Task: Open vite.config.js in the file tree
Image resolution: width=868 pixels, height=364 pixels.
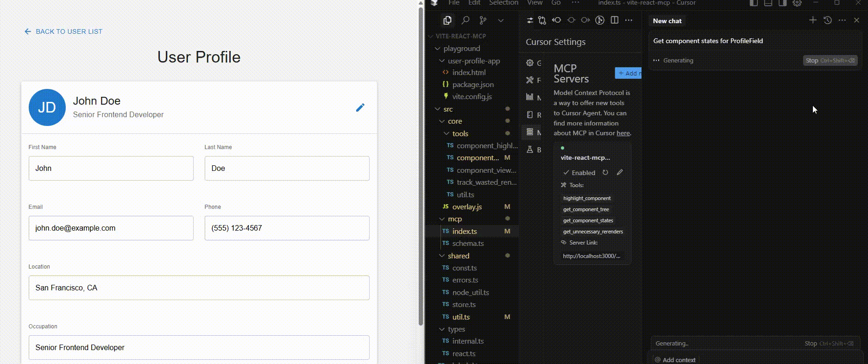Action: pyautogui.click(x=472, y=97)
